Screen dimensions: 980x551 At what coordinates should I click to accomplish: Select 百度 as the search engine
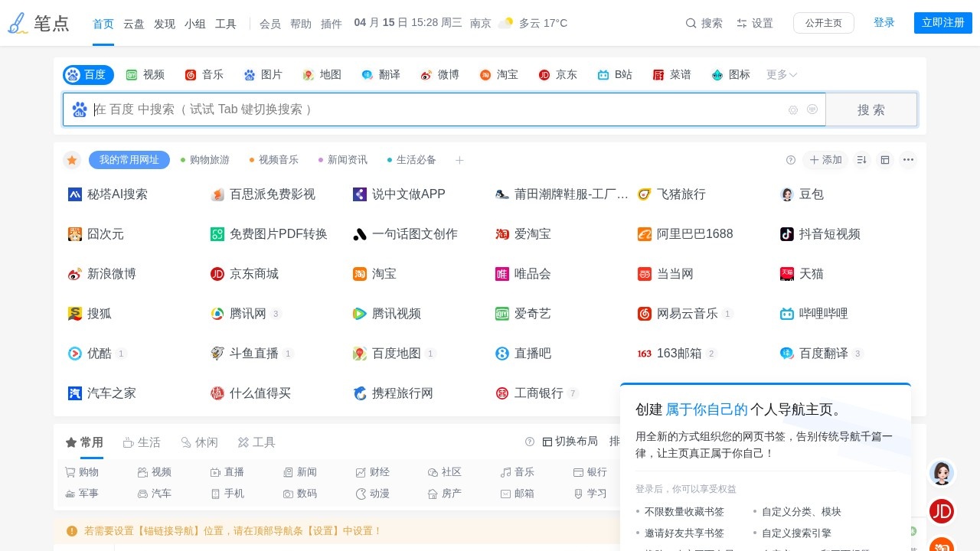88,75
